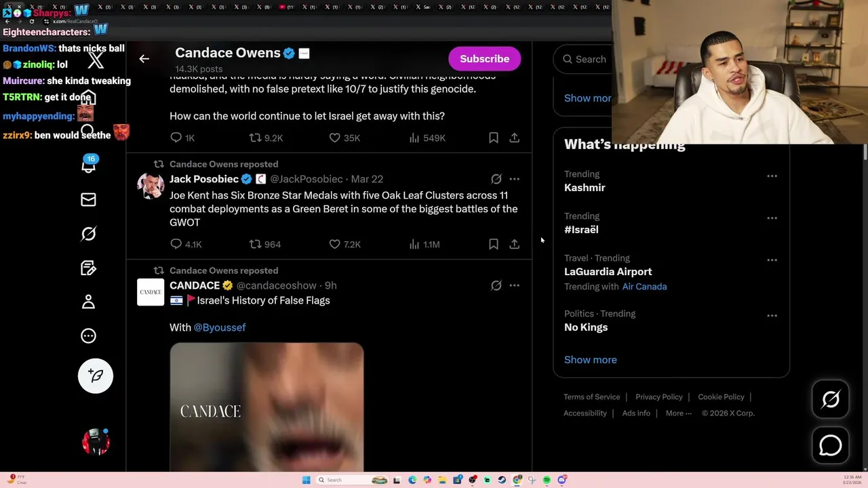Bookmark the post with 549K views
Image resolution: width=868 pixels, height=488 pixels.
click(x=494, y=138)
